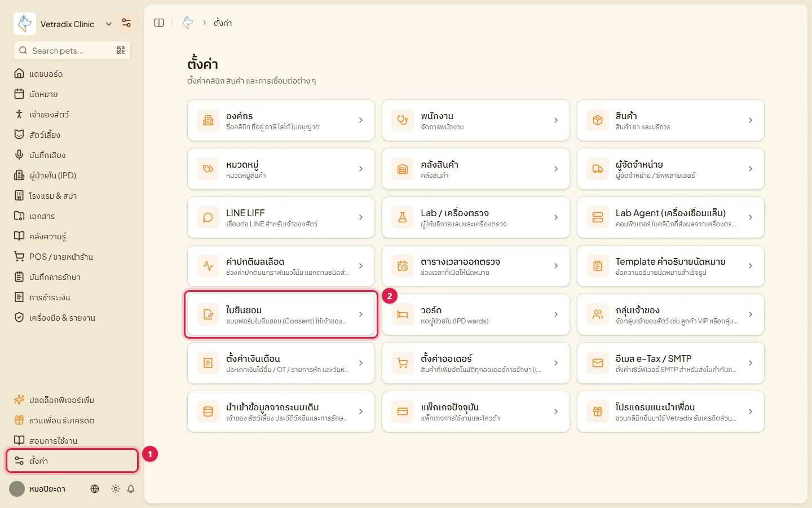812x508 pixels.
Task: Click the chat bubble icon in LINE LIFF card
Action: 208,217
